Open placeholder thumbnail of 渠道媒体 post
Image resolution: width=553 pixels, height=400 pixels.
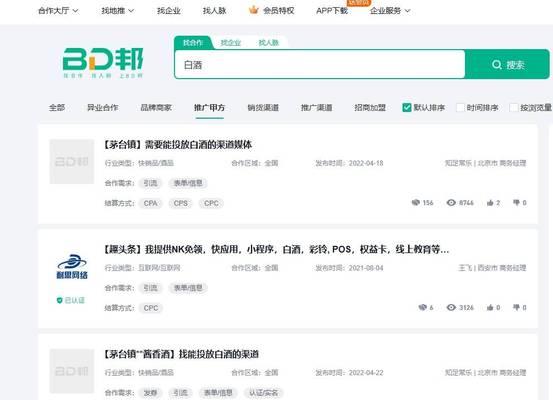72,162
